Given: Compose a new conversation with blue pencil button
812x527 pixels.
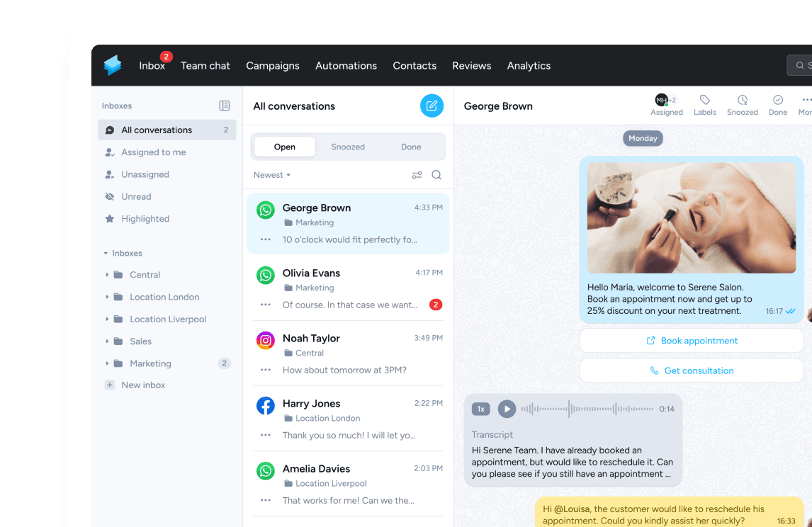Looking at the screenshot, I should point(432,106).
